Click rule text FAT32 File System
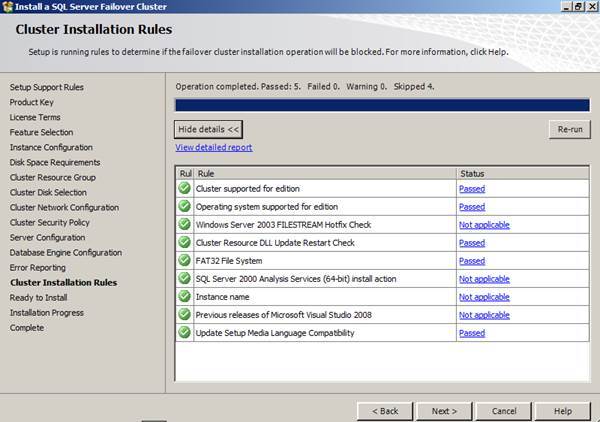 click(229, 261)
